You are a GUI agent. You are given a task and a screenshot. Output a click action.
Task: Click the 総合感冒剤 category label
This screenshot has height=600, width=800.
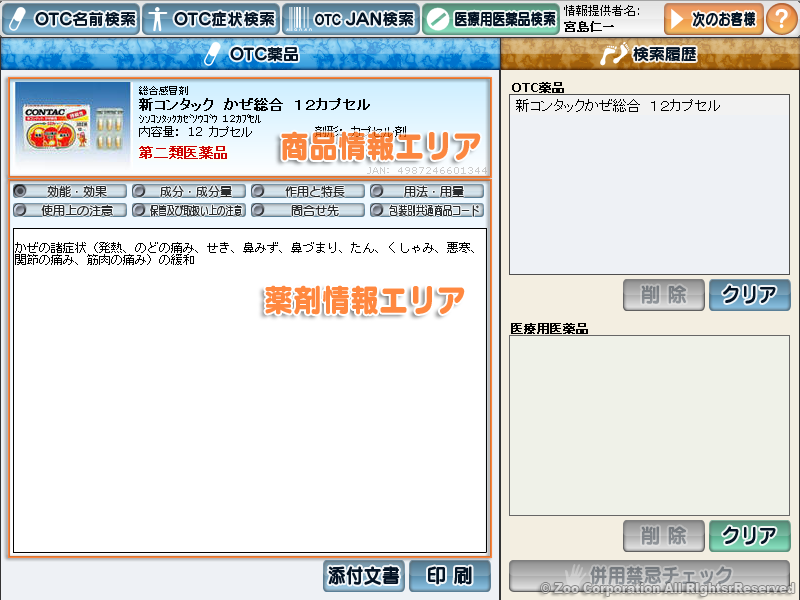[x=163, y=90]
